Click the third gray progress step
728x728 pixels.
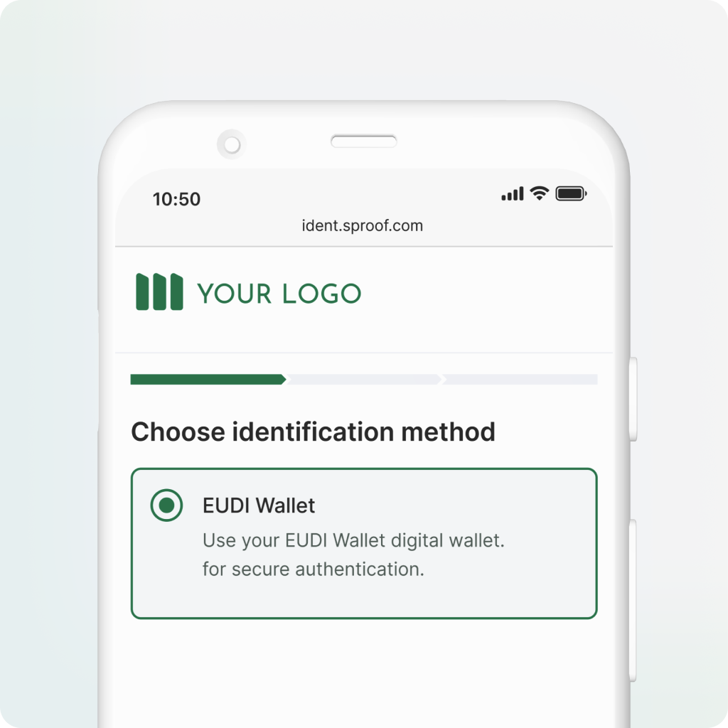click(x=520, y=380)
